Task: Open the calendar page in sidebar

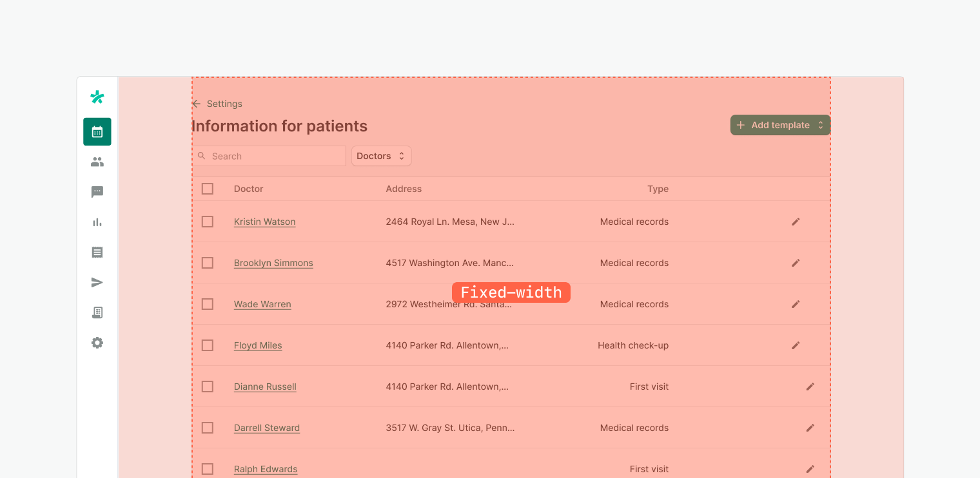Action: click(97, 132)
